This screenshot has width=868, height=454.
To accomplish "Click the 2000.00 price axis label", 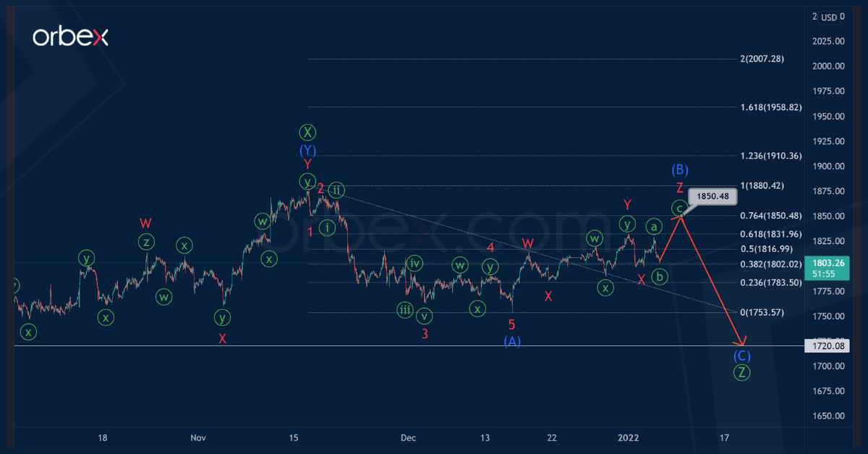I will click(829, 67).
